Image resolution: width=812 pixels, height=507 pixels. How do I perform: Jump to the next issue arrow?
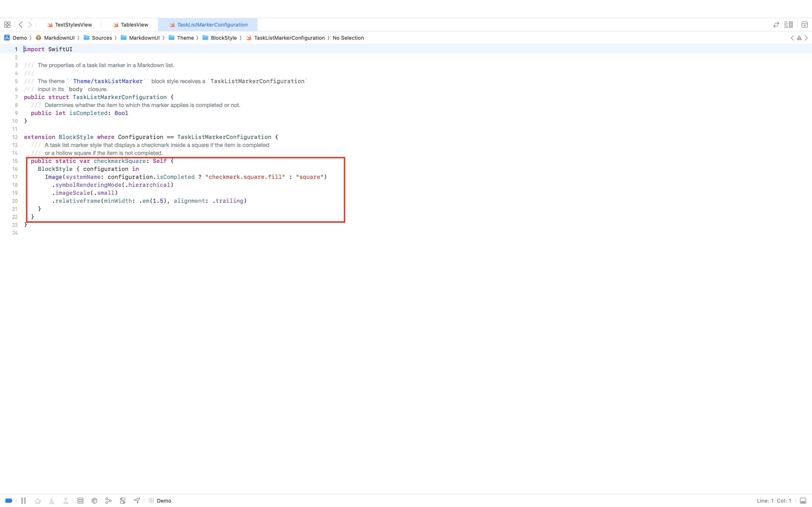click(x=806, y=38)
